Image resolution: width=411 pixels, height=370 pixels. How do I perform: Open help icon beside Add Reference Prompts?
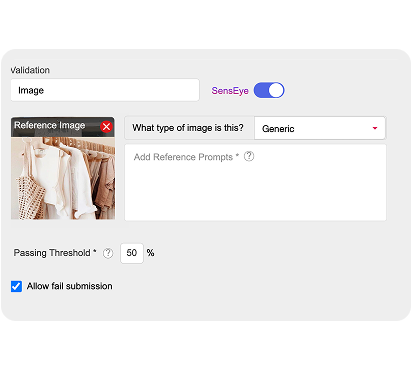[x=249, y=156]
